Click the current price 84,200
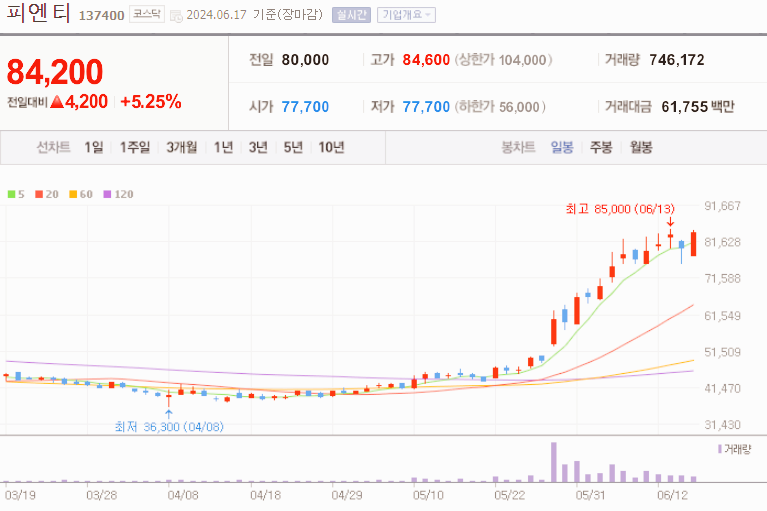 55,72
